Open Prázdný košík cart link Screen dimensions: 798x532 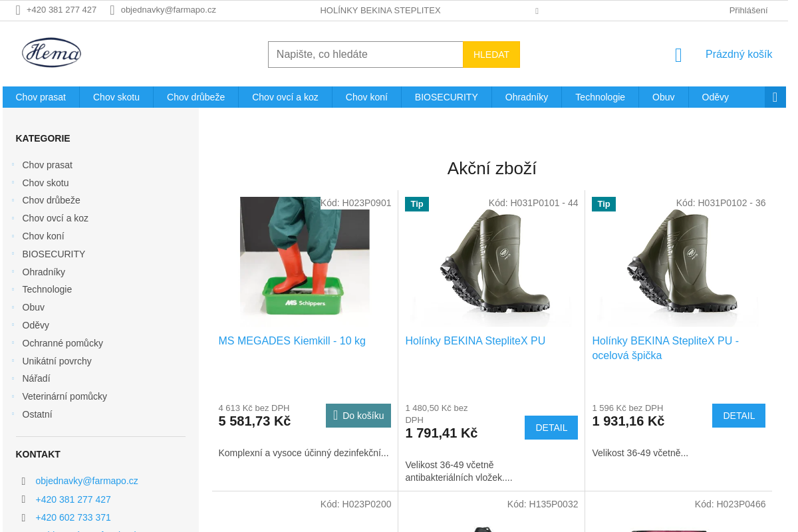[739, 55]
